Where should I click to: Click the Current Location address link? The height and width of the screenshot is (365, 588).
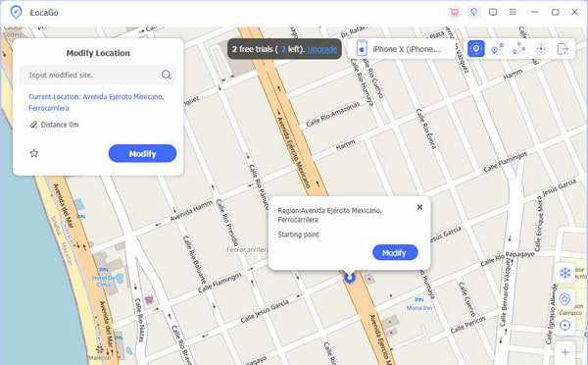pyautogui.click(x=96, y=102)
